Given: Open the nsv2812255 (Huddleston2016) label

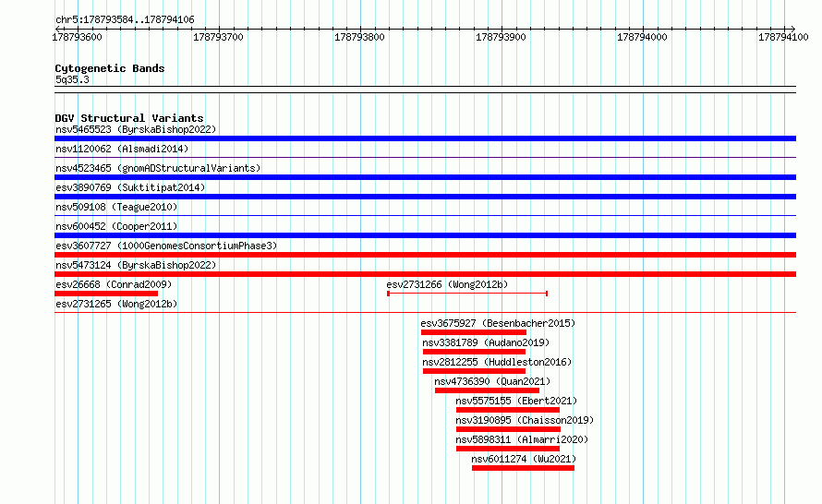Looking at the screenshot, I should (x=497, y=362).
